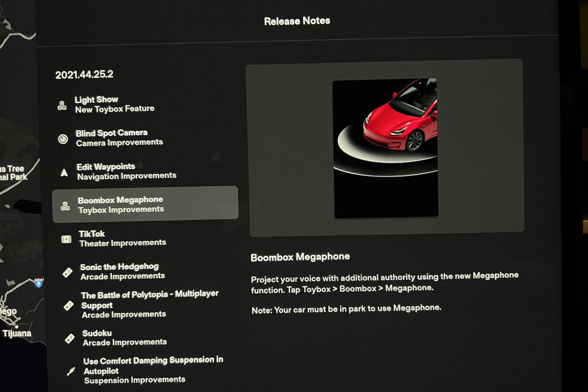Tap the red Tesla preview image
Image resolution: width=588 pixels, height=392 pixels.
[385, 148]
